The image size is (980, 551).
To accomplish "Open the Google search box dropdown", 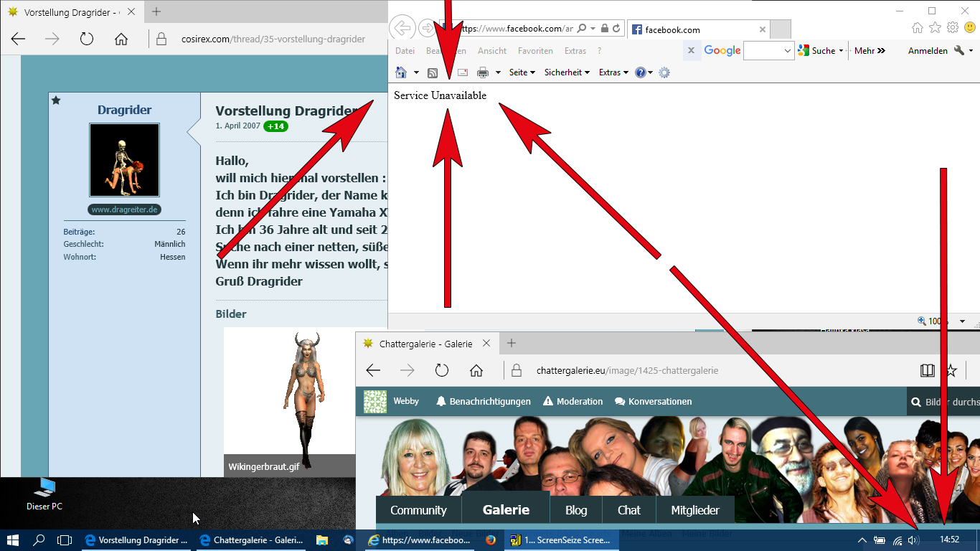I will coord(788,51).
